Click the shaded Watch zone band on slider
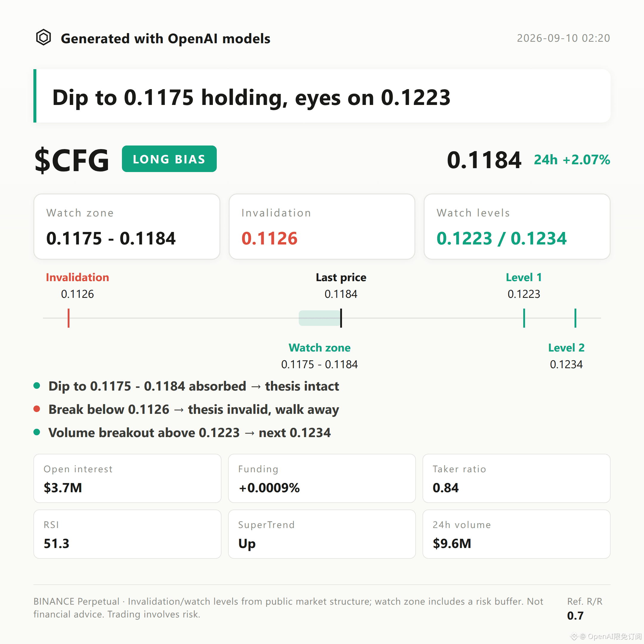The height and width of the screenshot is (644, 644). tap(319, 318)
